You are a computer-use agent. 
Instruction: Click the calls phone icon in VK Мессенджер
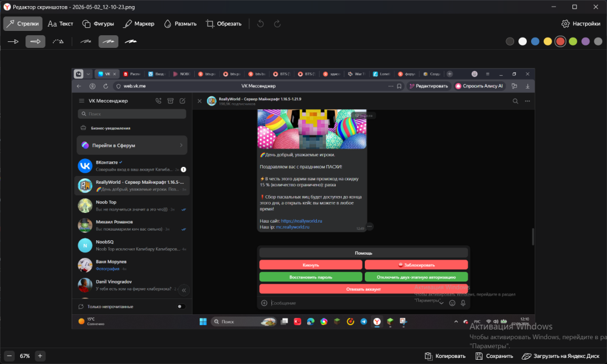tap(158, 101)
